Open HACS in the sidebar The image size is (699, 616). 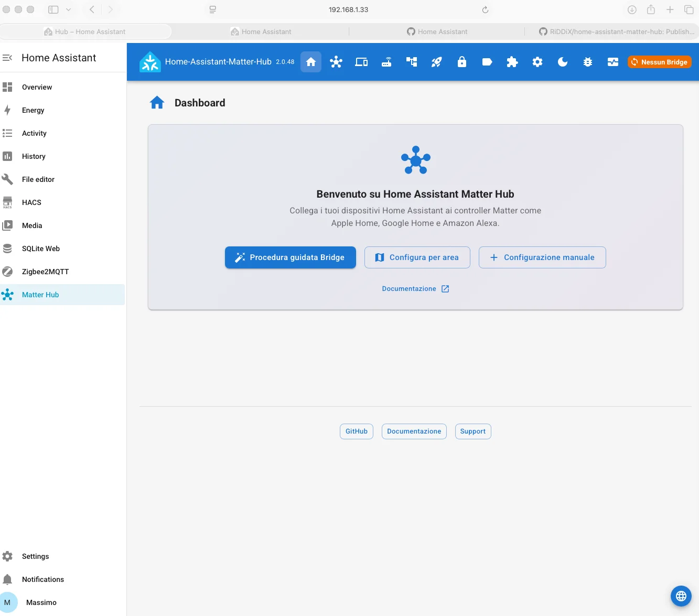pos(62,202)
